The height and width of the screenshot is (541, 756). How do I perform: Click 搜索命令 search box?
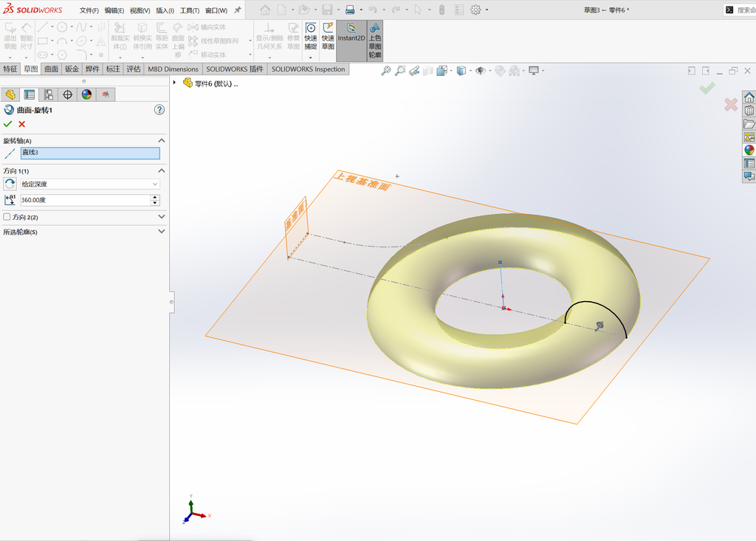coord(746,10)
